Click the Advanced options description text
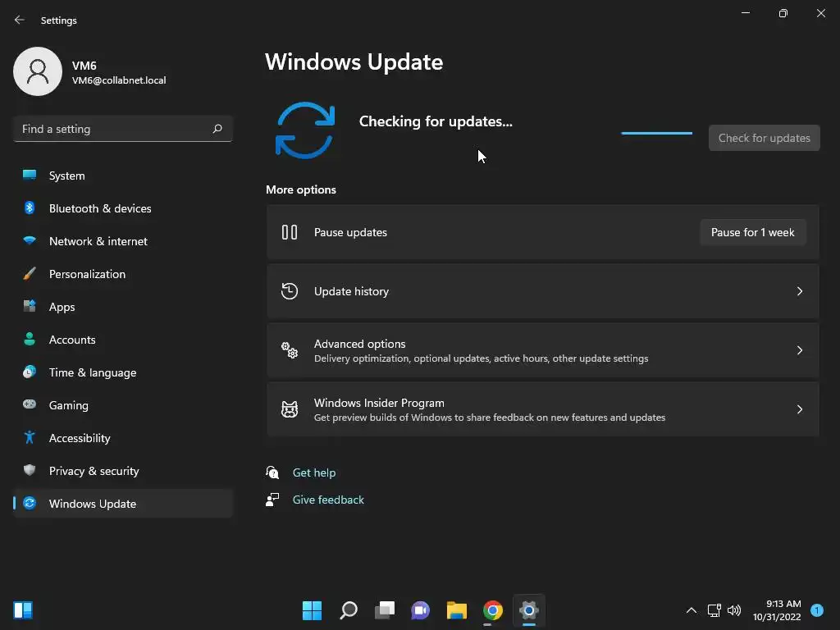The height and width of the screenshot is (630, 840). click(x=481, y=358)
